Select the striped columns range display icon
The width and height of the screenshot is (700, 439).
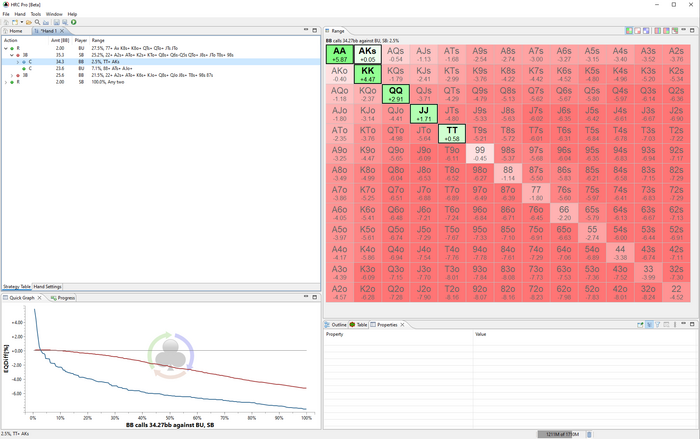pyautogui.click(x=658, y=31)
